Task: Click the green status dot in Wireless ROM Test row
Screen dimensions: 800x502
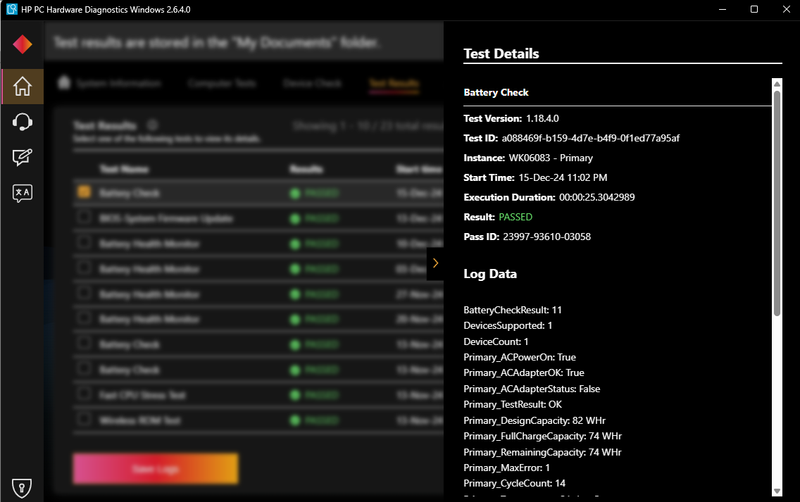Action: click(295, 421)
